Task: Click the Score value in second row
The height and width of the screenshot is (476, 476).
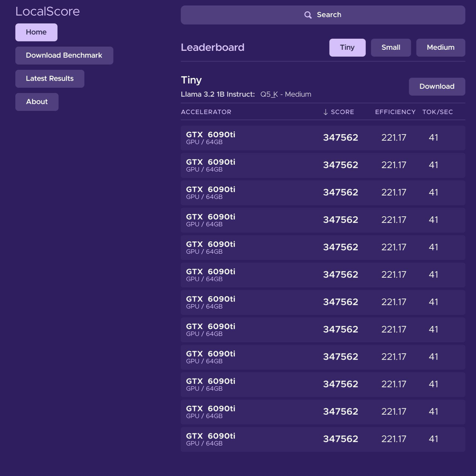Action: [x=341, y=165]
